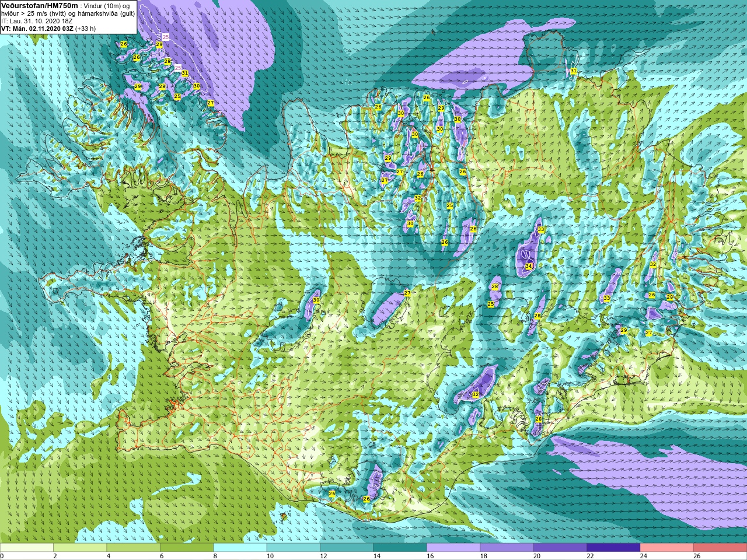This screenshot has height=560, width=747.
Task: Click tick label "24" on the color scale
Action: tap(644, 556)
